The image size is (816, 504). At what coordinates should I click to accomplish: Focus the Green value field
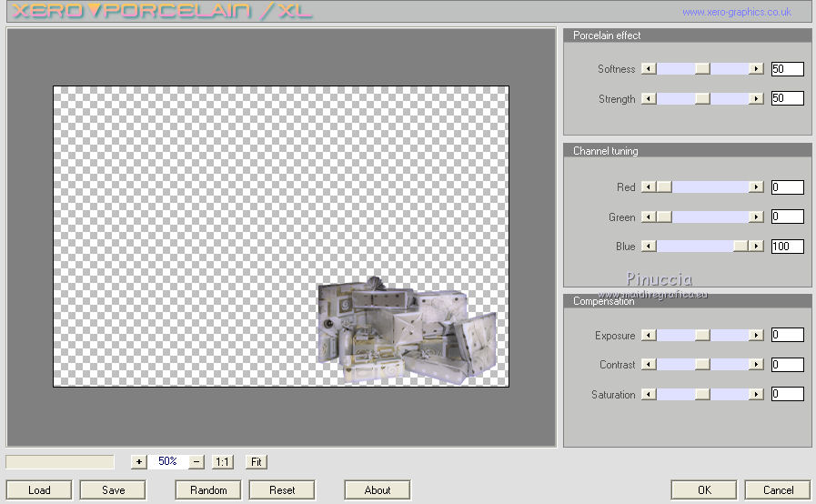[x=788, y=217]
